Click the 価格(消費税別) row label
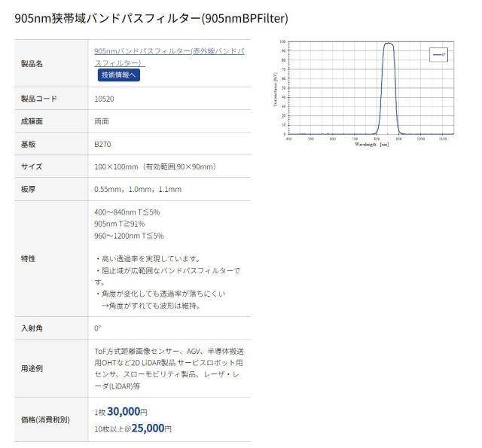482x448 pixels. click(x=45, y=419)
